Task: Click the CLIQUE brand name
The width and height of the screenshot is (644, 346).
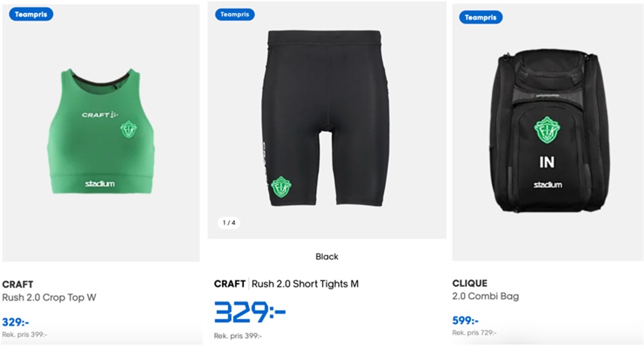Action: (469, 283)
